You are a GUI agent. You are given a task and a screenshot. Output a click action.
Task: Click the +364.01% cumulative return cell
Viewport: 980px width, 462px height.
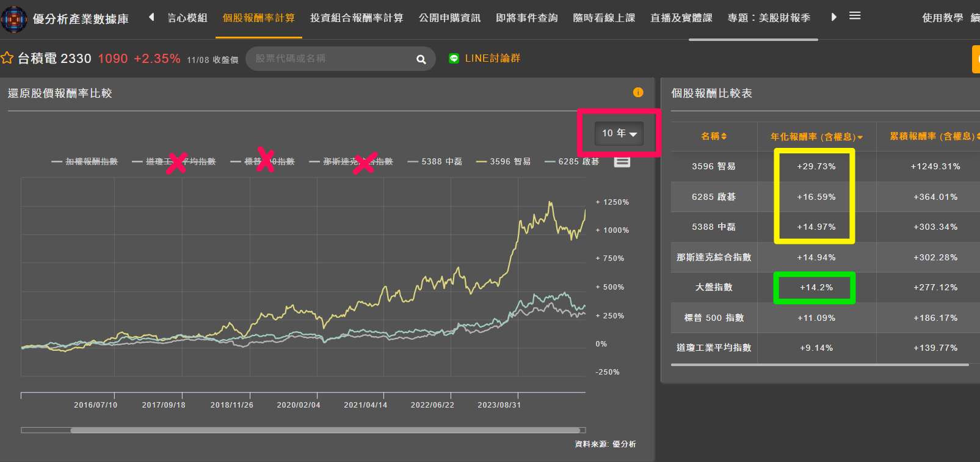935,197
